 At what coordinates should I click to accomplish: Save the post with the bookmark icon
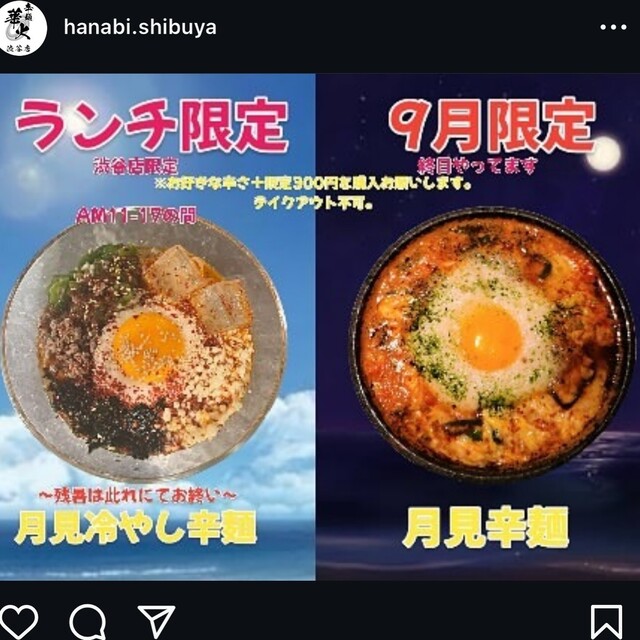[607, 622]
